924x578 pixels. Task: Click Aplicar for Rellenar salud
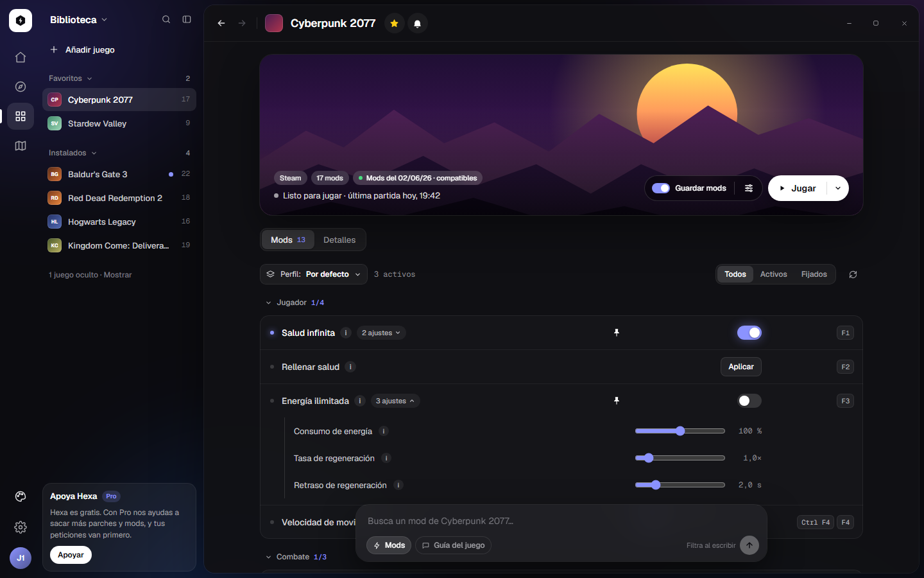741,367
